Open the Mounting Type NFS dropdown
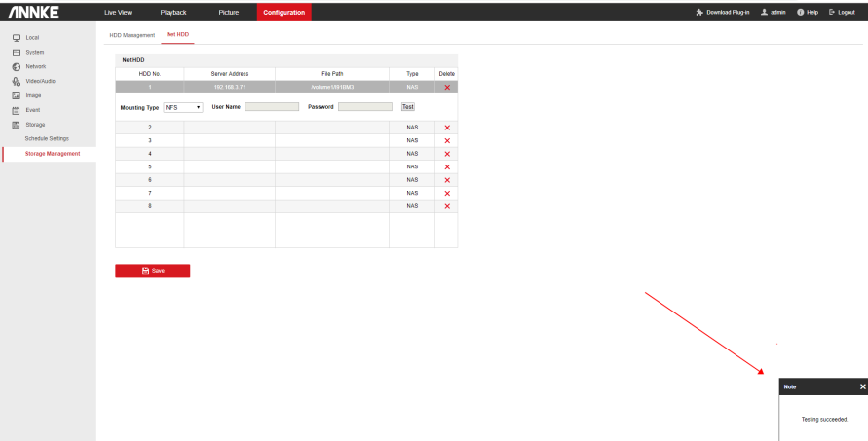 183,107
